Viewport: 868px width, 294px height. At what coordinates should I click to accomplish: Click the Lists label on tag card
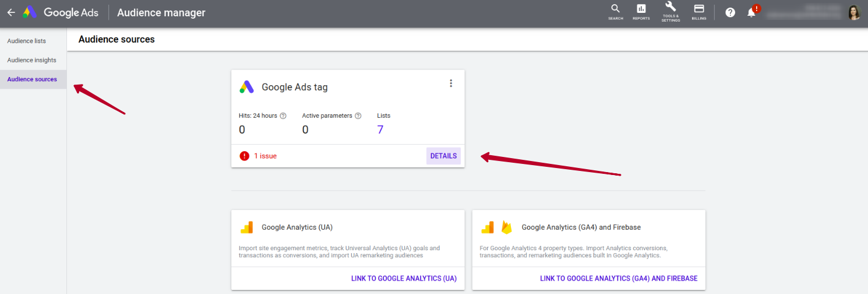pos(384,116)
